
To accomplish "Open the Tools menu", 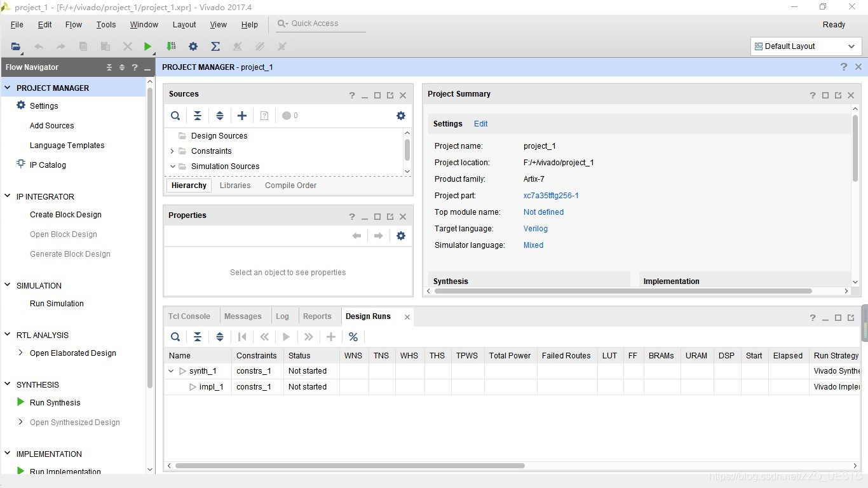I will [x=106, y=25].
